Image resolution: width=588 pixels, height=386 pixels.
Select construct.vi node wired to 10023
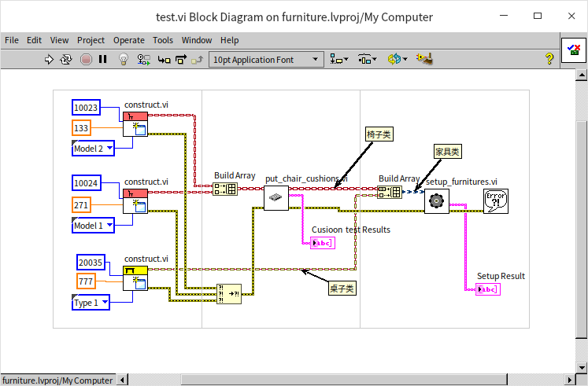135,124
